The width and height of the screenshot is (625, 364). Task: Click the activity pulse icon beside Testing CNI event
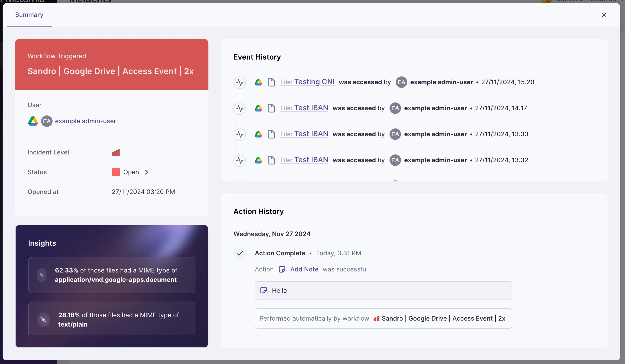240,82
